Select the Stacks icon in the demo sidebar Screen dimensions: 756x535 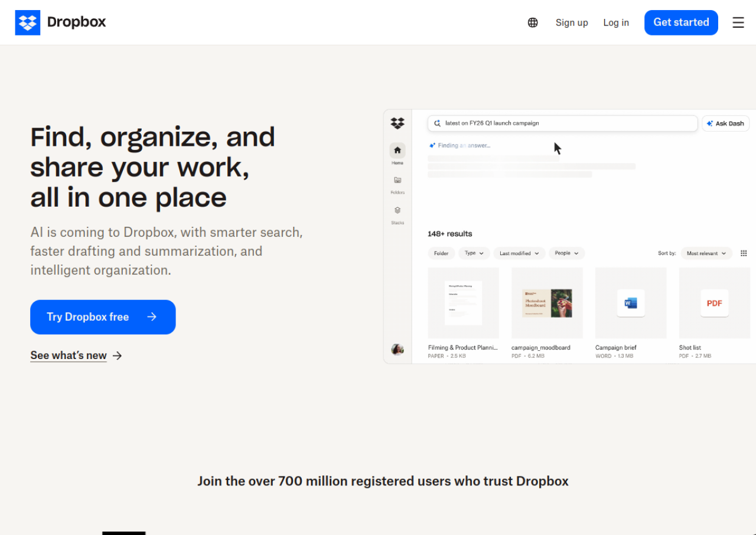[397, 210]
